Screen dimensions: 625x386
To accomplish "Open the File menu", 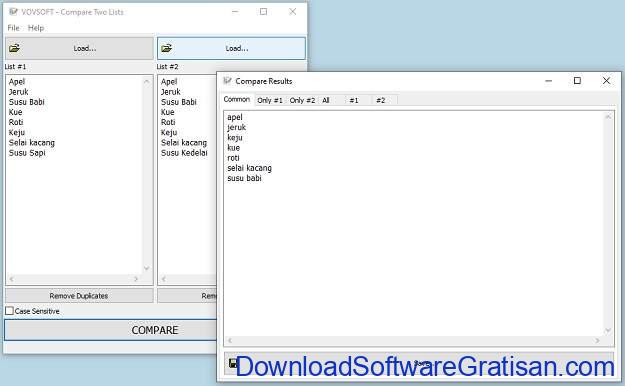I will (x=13, y=28).
